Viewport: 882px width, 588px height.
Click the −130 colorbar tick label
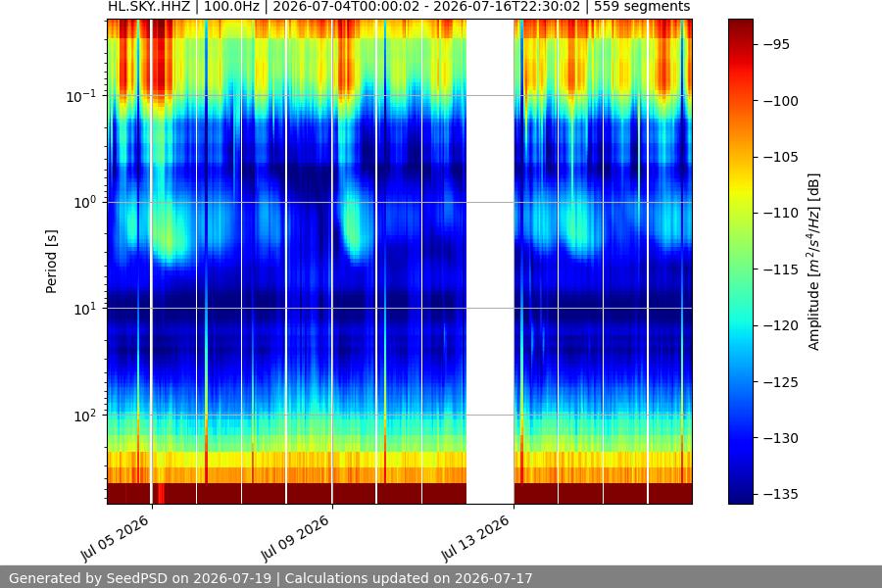[780, 438]
